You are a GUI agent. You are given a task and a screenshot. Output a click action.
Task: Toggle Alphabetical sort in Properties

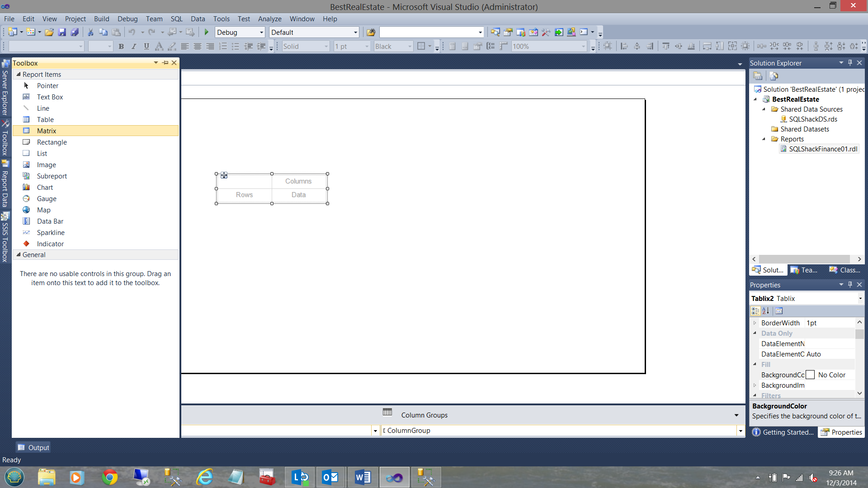click(765, 311)
